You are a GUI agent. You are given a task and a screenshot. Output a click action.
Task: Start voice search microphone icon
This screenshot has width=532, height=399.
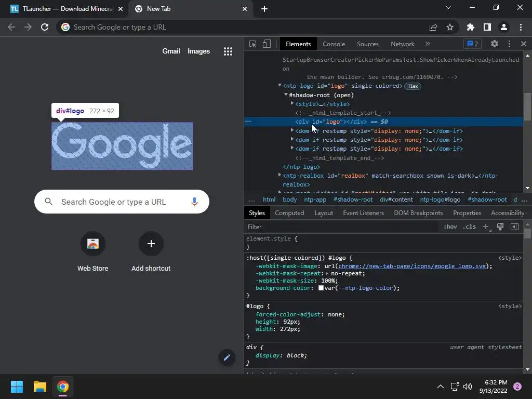click(x=194, y=202)
